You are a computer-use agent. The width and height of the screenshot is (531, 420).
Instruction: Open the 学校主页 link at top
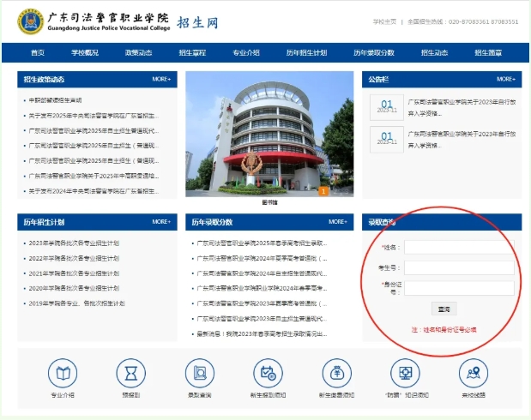click(384, 21)
